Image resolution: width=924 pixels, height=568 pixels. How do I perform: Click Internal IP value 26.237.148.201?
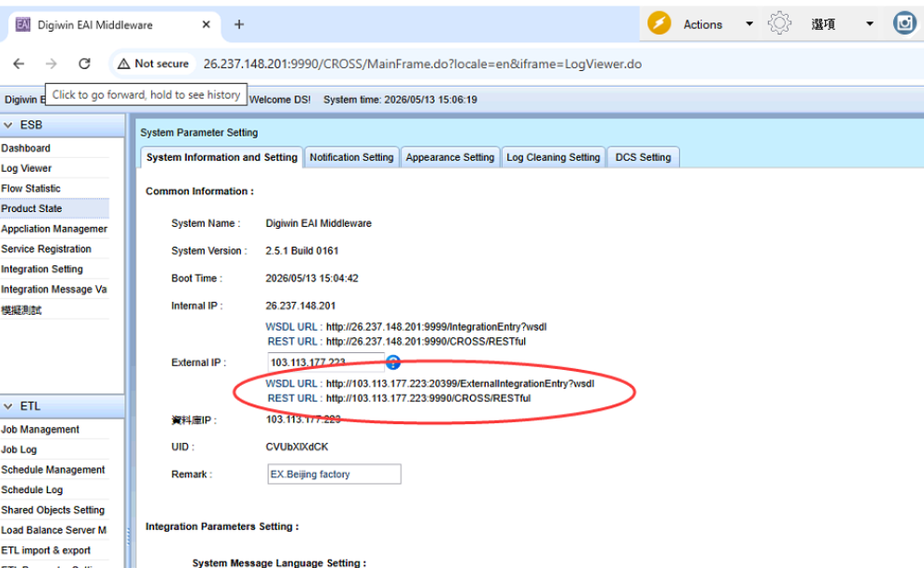pos(301,305)
